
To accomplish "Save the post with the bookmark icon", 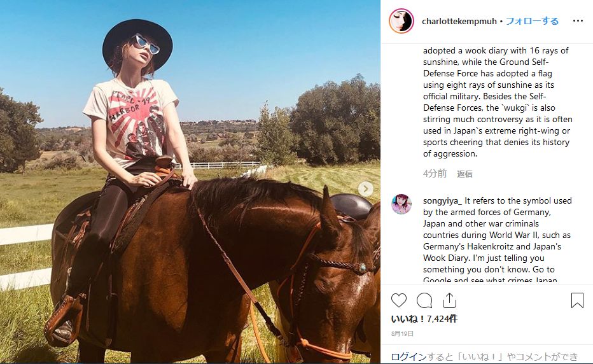I will point(577,300).
